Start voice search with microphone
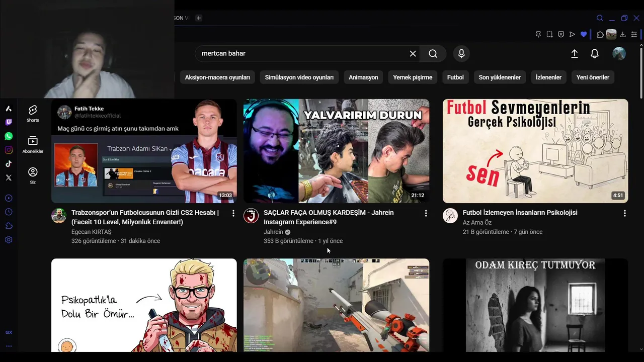644x362 pixels. tap(461, 53)
